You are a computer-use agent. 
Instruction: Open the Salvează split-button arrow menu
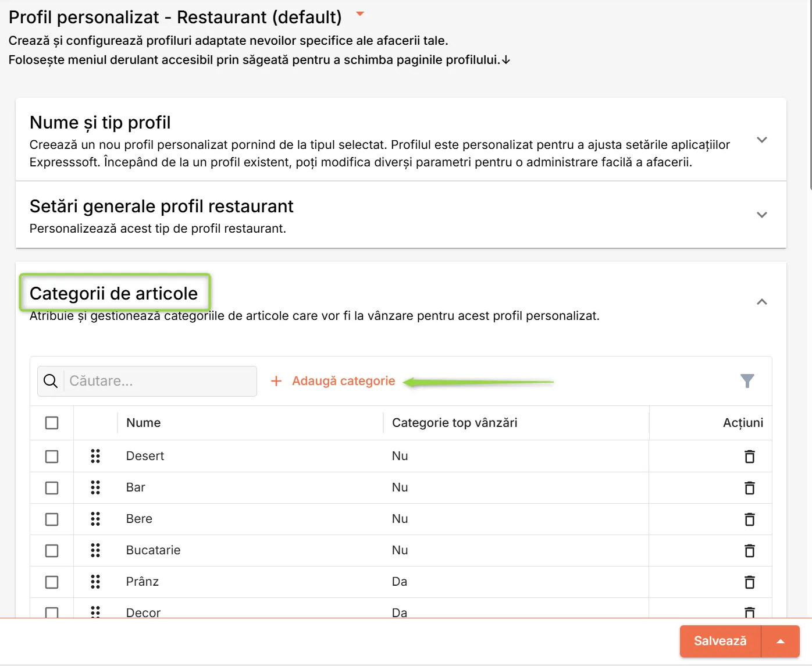[781, 642]
